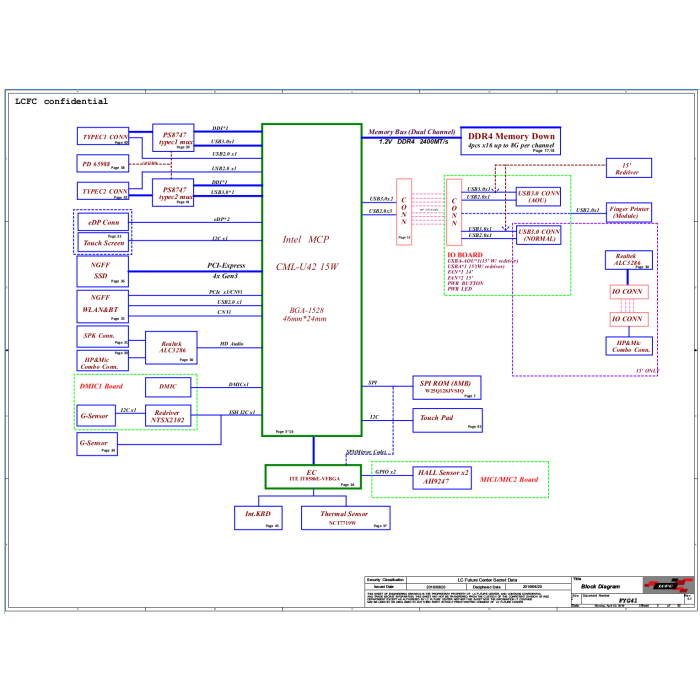
Task: Click the "HD Audio" signal label
Action: [231, 343]
